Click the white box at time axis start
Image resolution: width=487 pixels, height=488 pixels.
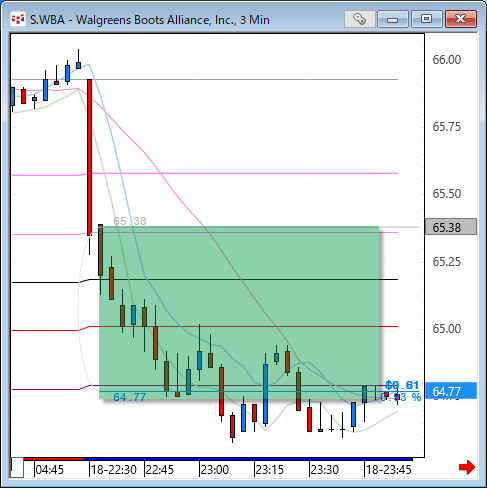click(17, 468)
